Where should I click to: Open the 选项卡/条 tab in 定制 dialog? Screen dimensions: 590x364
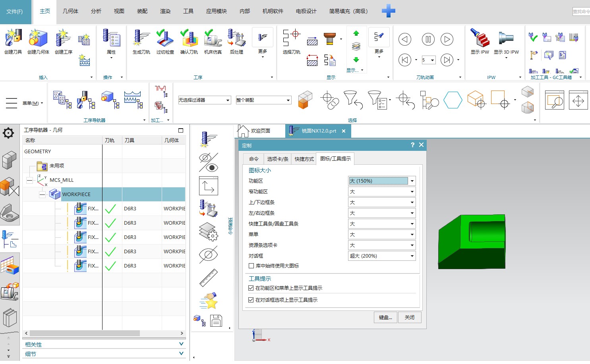coord(278,159)
